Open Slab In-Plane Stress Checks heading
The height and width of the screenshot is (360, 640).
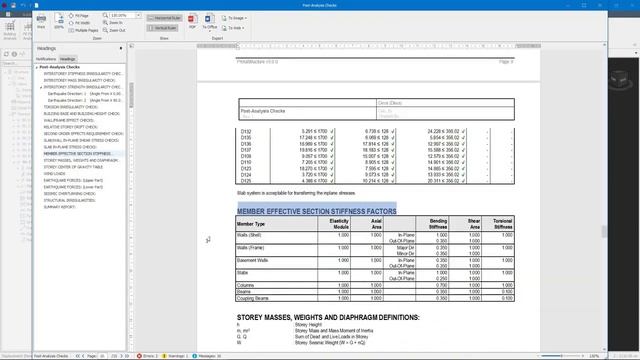(70, 147)
